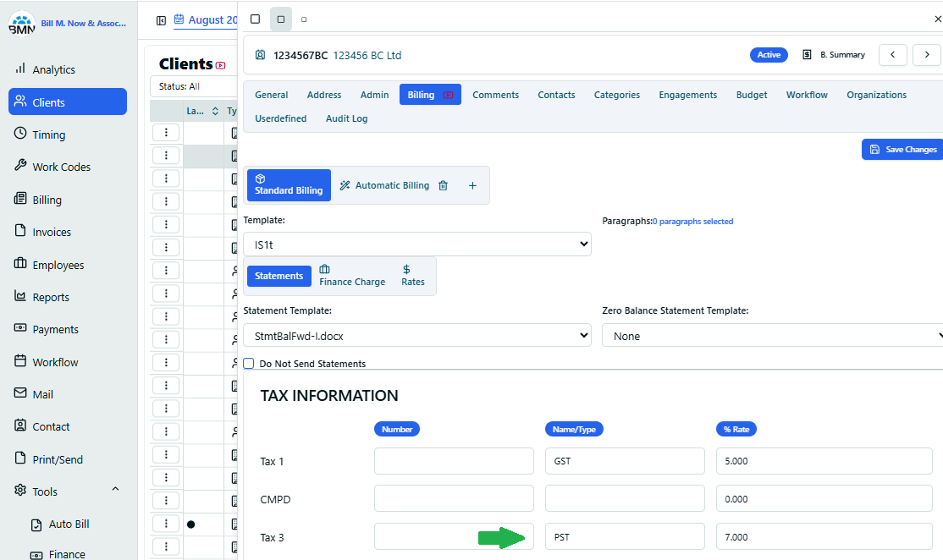Click the Tax 1 Number field
943x560 pixels.
point(454,461)
